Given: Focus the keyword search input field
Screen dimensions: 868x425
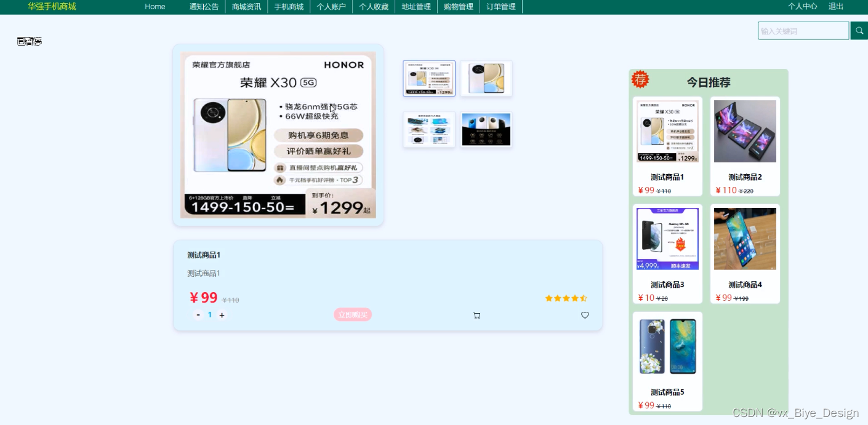Looking at the screenshot, I should [x=803, y=31].
